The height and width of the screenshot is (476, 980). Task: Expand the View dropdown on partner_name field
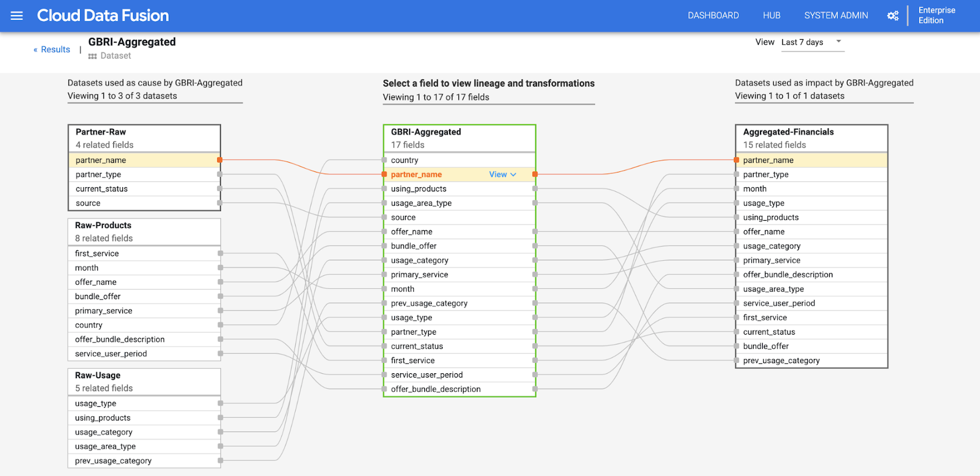coord(503,175)
